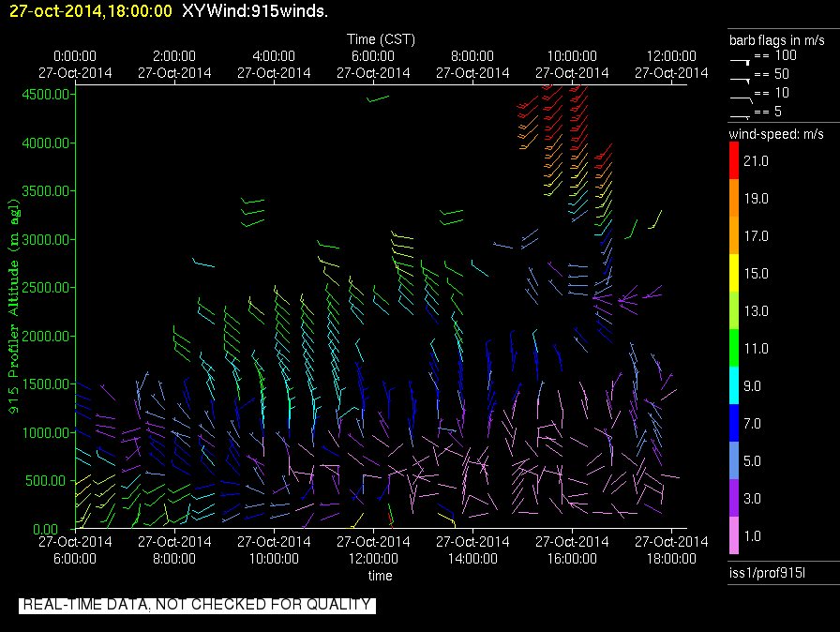This screenshot has height=632, width=840.
Task: Click the bottom axis 6:00:00 time label
Action: [75, 559]
